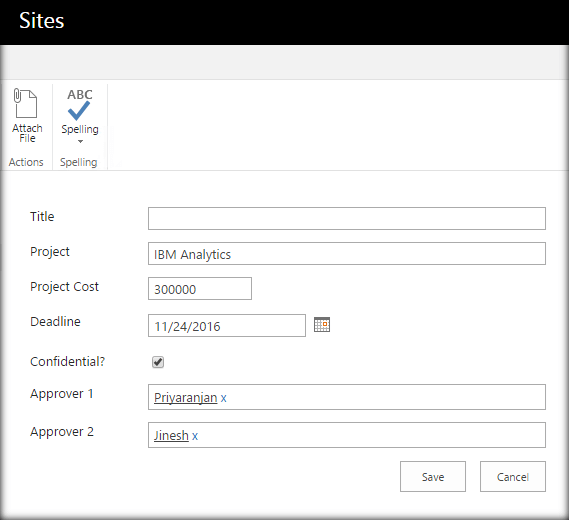Click the Deadline date field
Screen dimensions: 569x520
pyautogui.click(x=227, y=325)
